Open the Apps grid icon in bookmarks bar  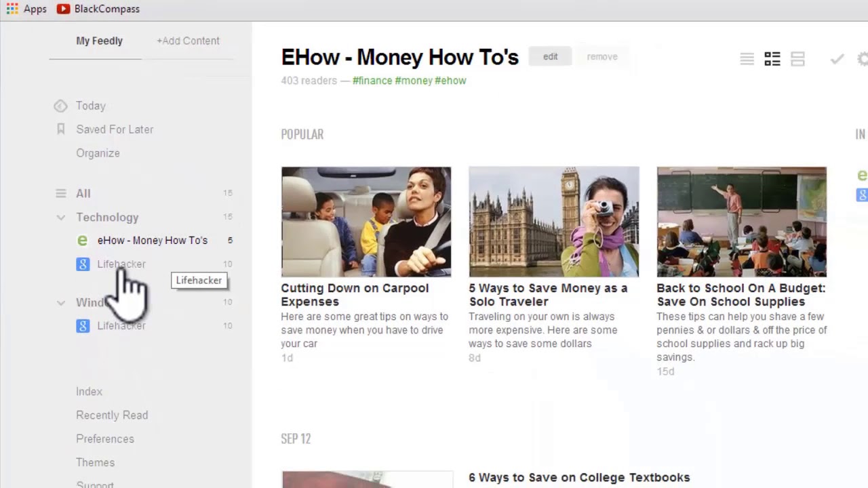[12, 9]
